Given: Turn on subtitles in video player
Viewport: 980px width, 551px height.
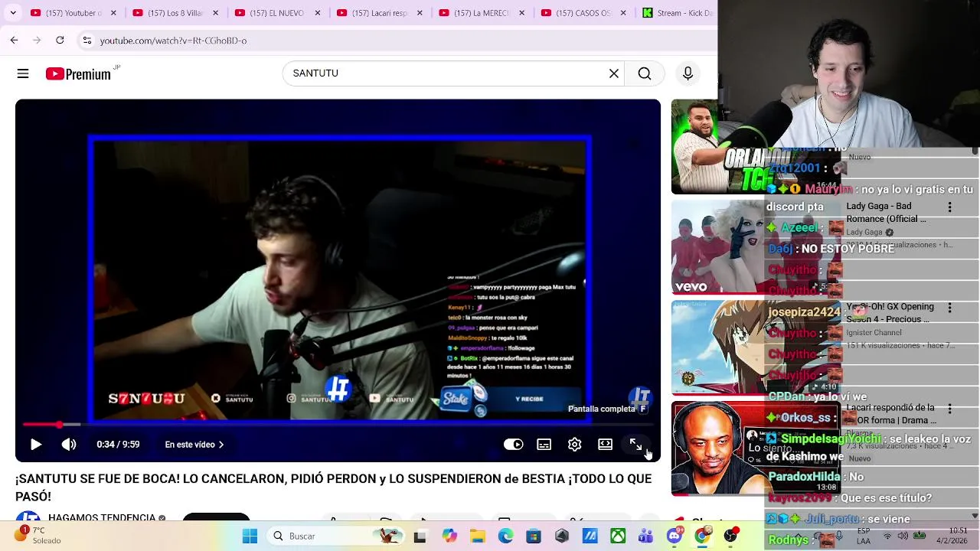Looking at the screenshot, I should pyautogui.click(x=544, y=445).
